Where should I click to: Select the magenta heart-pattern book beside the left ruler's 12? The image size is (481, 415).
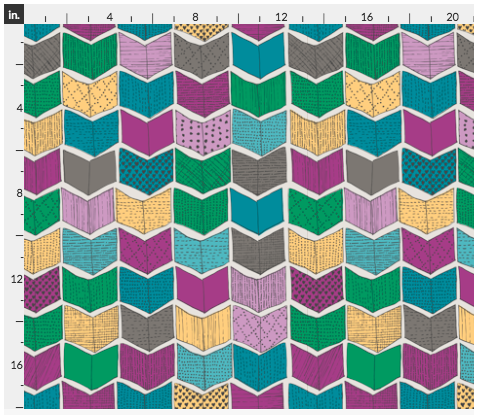(42, 289)
